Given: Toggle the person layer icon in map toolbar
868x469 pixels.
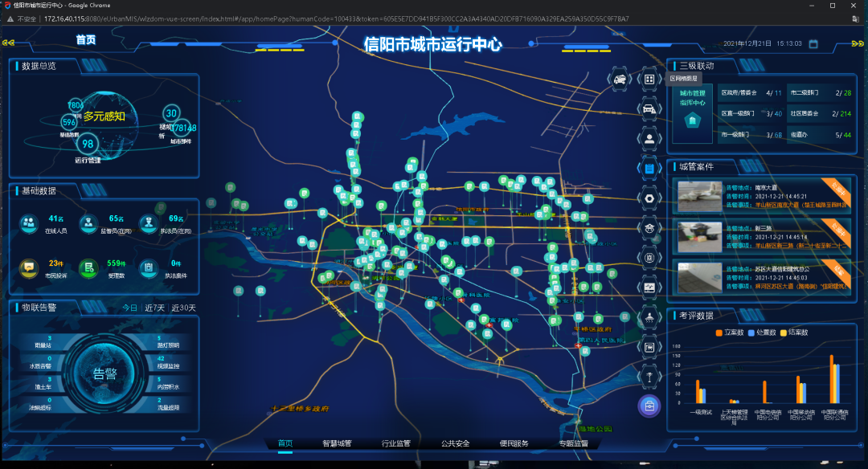Looking at the screenshot, I should coord(649,139).
